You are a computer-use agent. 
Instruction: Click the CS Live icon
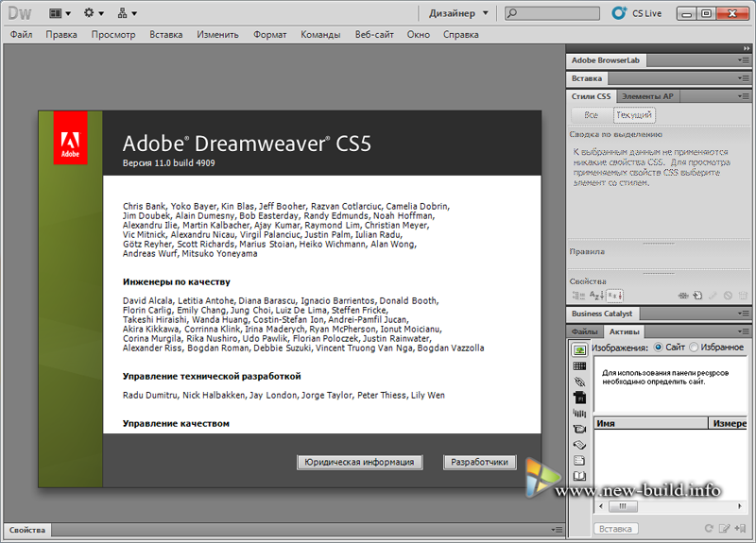coord(619,13)
